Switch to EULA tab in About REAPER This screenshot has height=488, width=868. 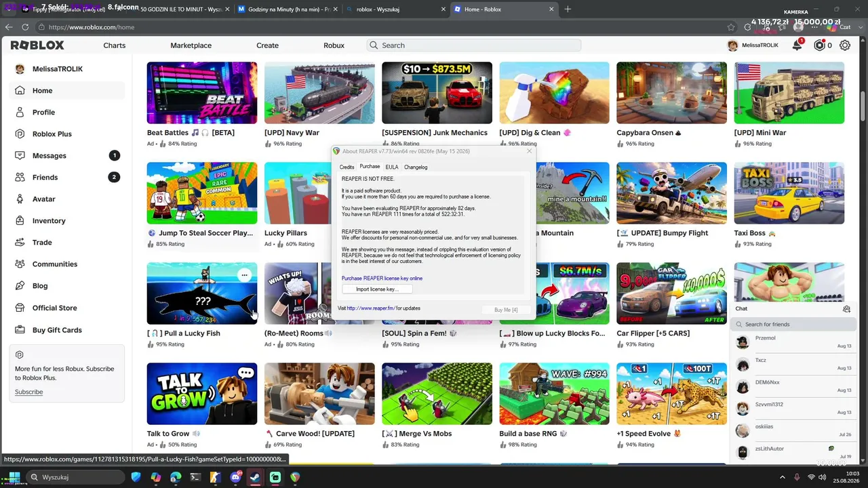click(392, 167)
